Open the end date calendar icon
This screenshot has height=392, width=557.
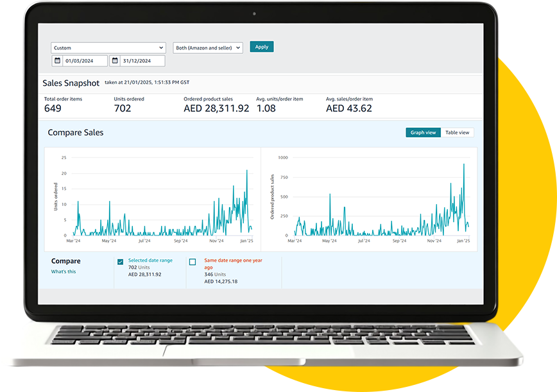tap(114, 61)
